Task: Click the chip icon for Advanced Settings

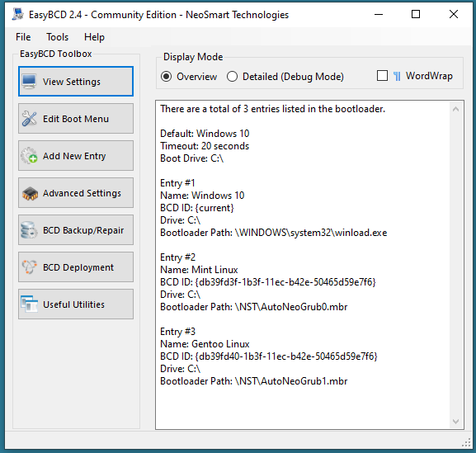Action: pyautogui.click(x=30, y=193)
